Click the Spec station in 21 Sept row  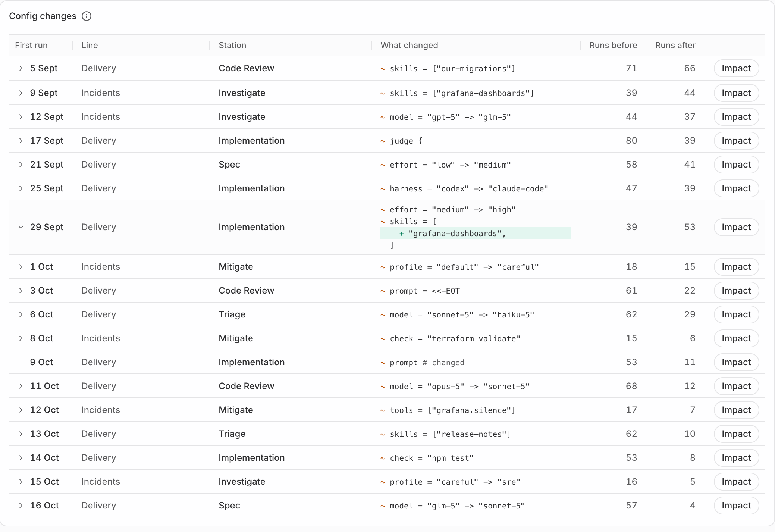(229, 165)
